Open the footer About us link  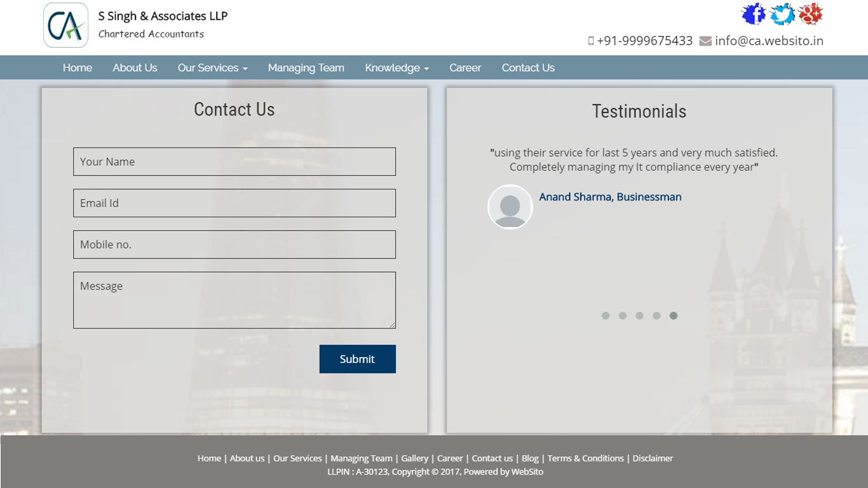pyautogui.click(x=247, y=458)
